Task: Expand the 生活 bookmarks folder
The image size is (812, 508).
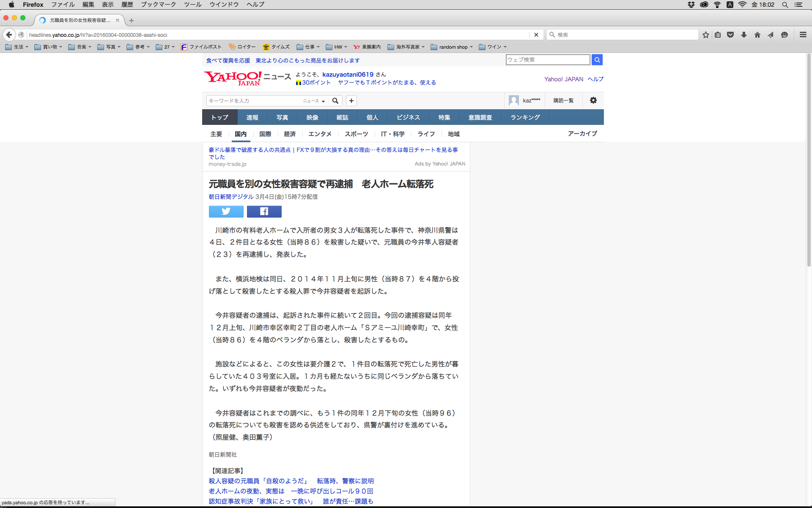Action: pos(17,47)
